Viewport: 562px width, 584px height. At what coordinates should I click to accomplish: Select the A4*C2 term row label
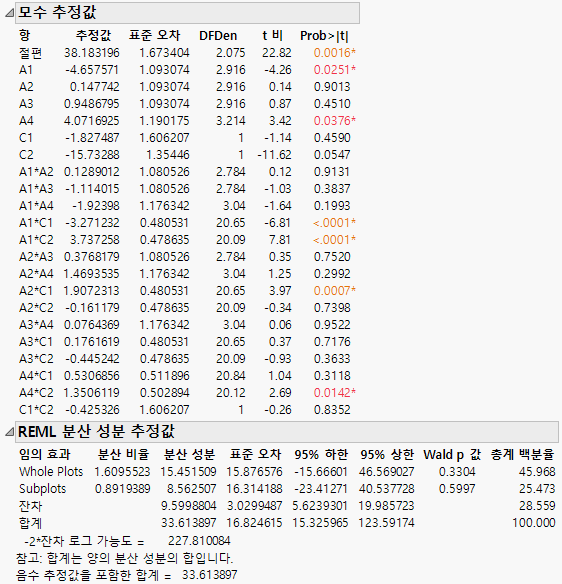pos(36,393)
